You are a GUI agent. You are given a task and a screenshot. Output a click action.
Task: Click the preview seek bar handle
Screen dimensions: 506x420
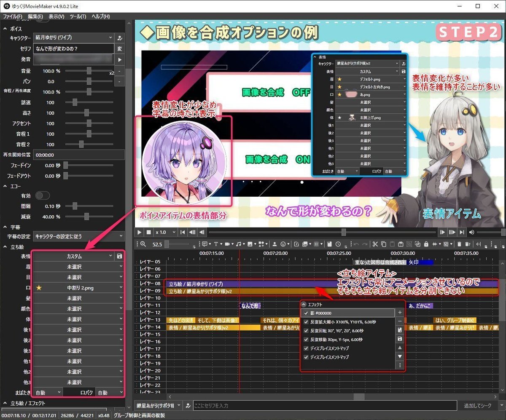coord(344,232)
